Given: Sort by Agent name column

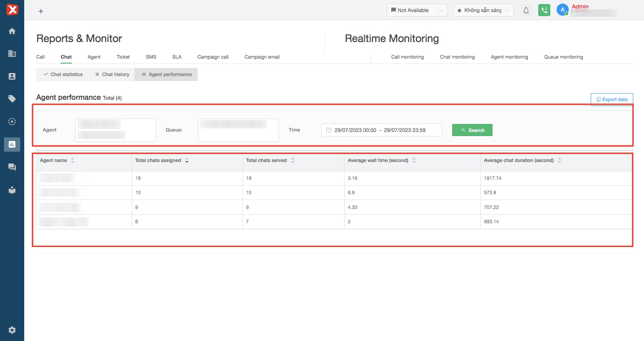Looking at the screenshot, I should coord(73,160).
